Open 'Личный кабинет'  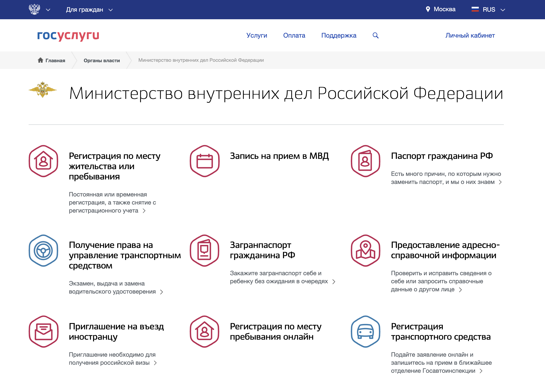(470, 35)
